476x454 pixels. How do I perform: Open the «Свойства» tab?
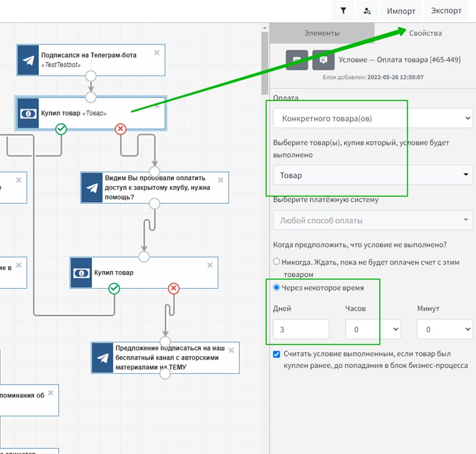pos(425,33)
